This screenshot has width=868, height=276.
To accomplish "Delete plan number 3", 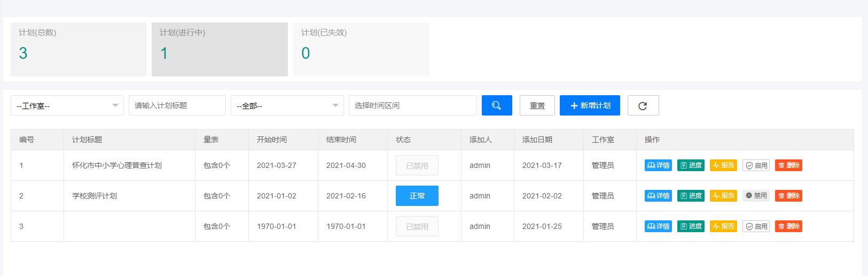I will pyautogui.click(x=788, y=226).
